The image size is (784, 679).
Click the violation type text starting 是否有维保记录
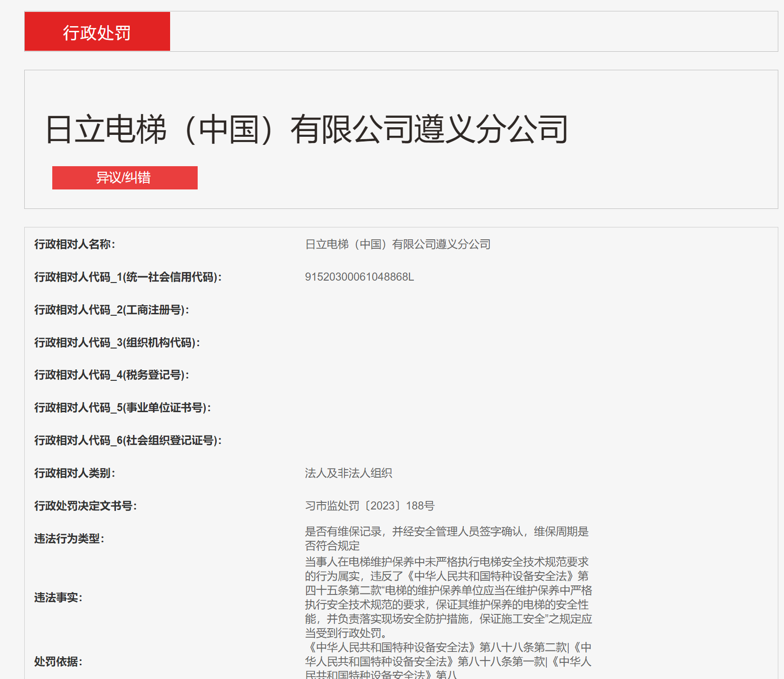(447, 538)
